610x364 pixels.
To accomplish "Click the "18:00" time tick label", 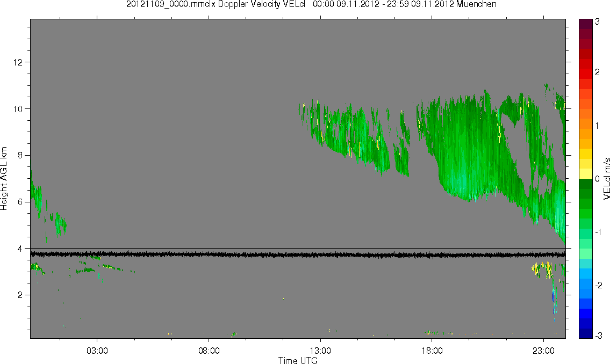I will [432, 351].
